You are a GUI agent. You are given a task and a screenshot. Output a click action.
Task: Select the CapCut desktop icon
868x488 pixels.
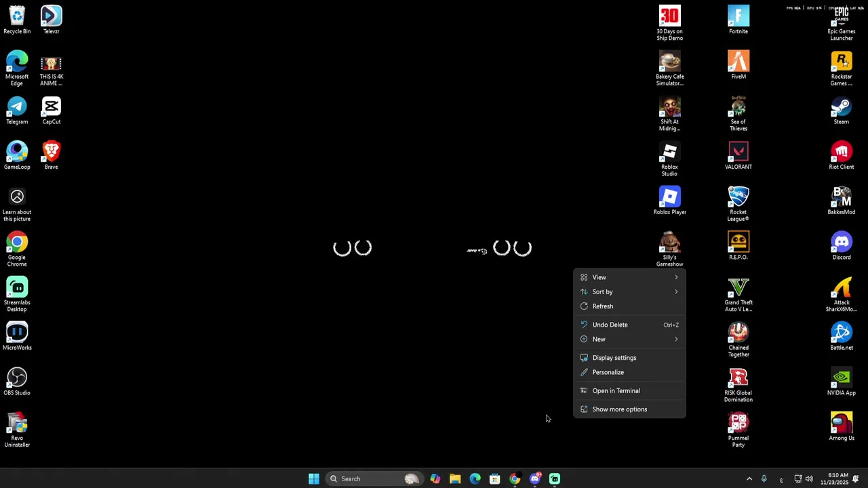[51, 110]
